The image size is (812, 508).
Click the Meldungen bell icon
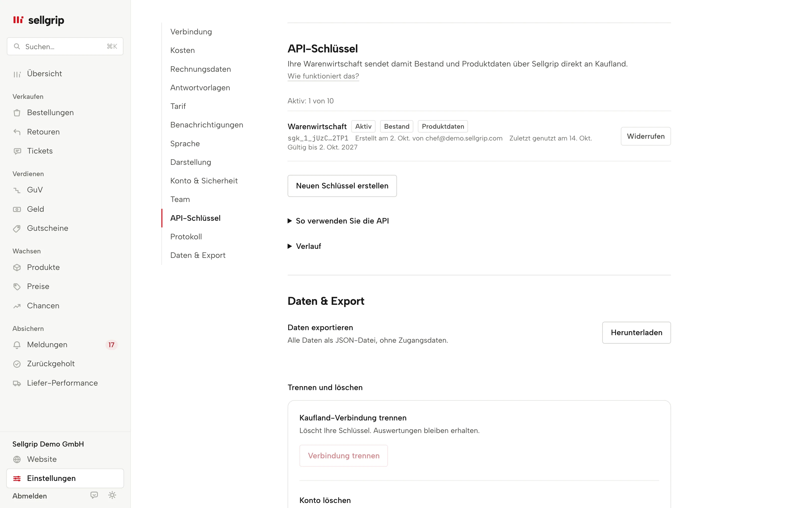click(17, 345)
